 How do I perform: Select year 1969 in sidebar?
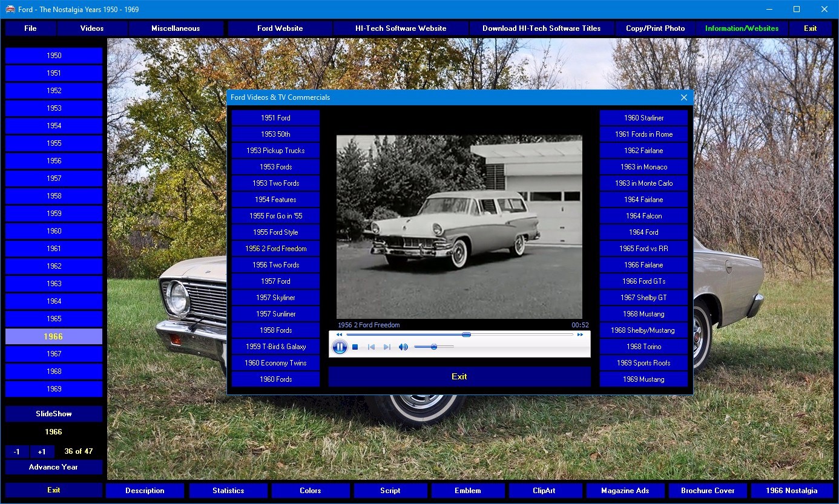coord(54,389)
